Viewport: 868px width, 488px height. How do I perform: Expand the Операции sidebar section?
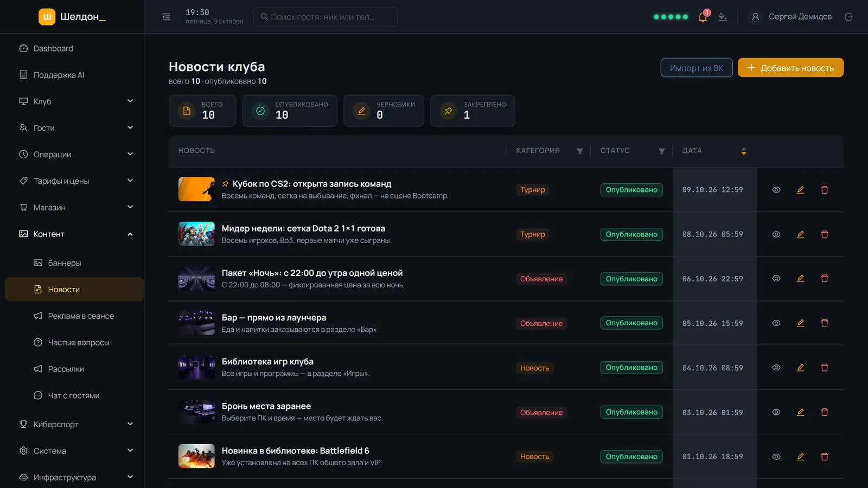(74, 155)
